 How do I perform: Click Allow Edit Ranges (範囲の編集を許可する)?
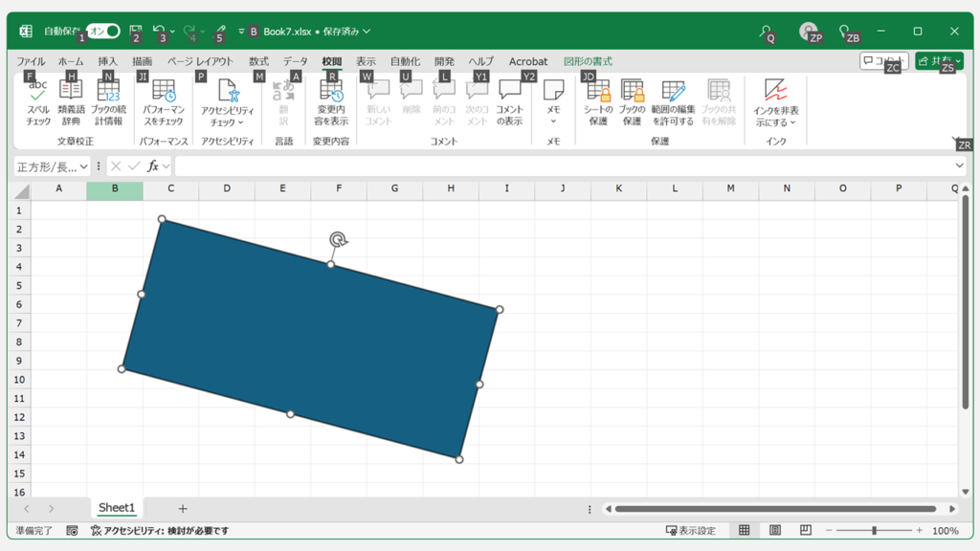click(x=673, y=103)
